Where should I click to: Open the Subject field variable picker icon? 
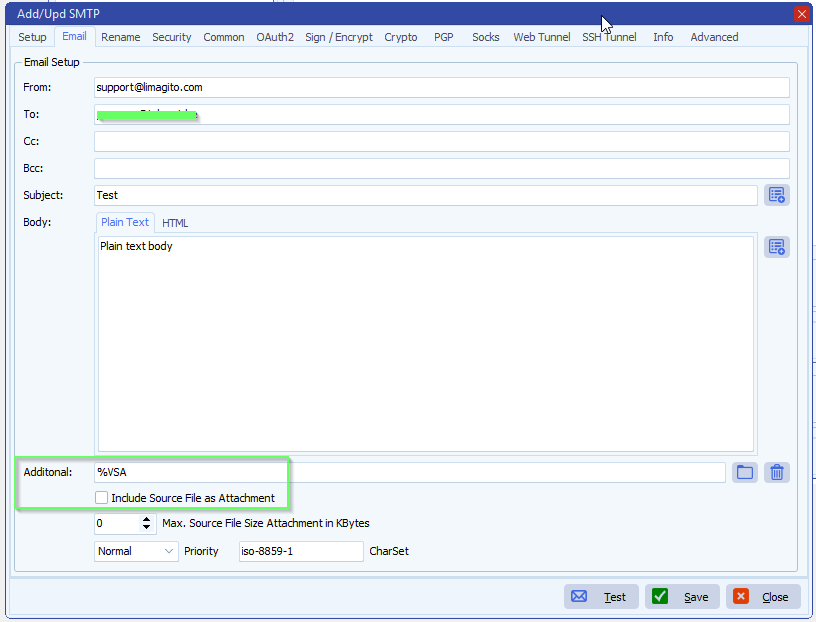click(x=776, y=195)
